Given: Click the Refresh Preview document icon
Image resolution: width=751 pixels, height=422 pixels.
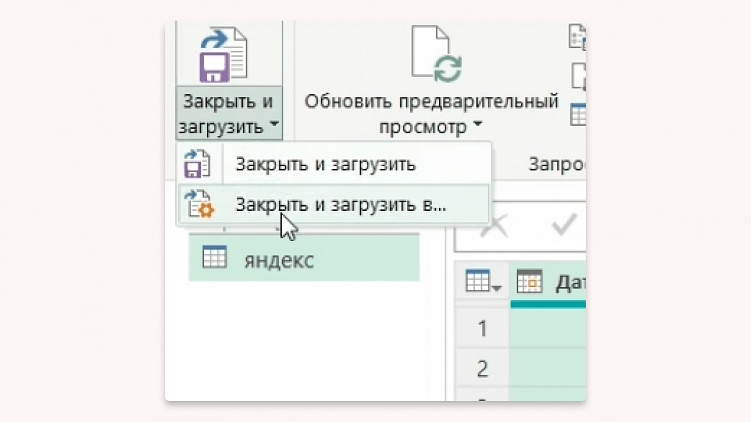Looking at the screenshot, I should point(436,53).
